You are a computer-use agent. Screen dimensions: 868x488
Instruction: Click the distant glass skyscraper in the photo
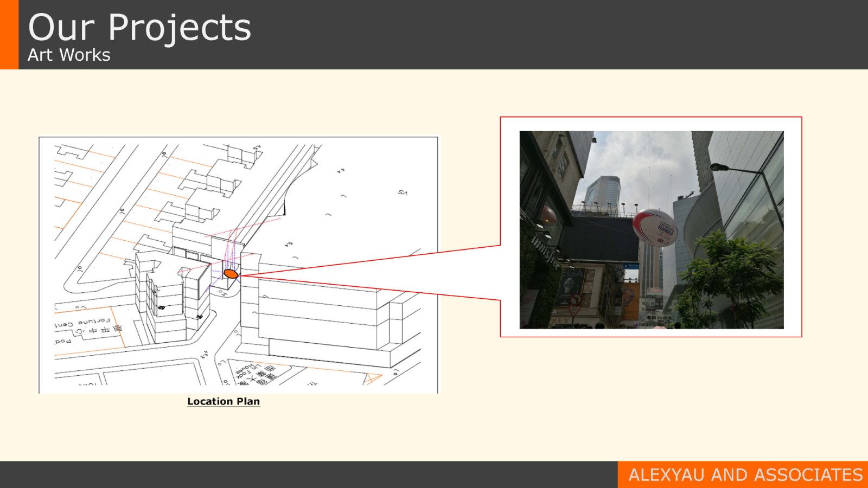click(603, 192)
